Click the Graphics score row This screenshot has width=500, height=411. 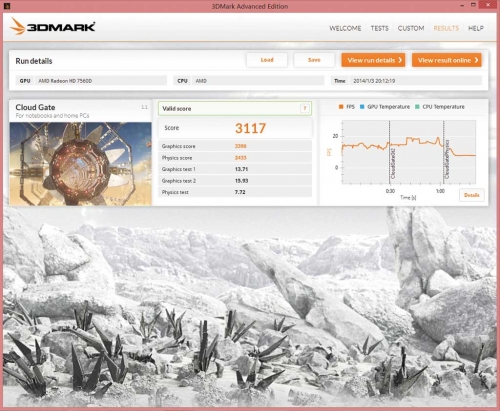tap(235, 146)
